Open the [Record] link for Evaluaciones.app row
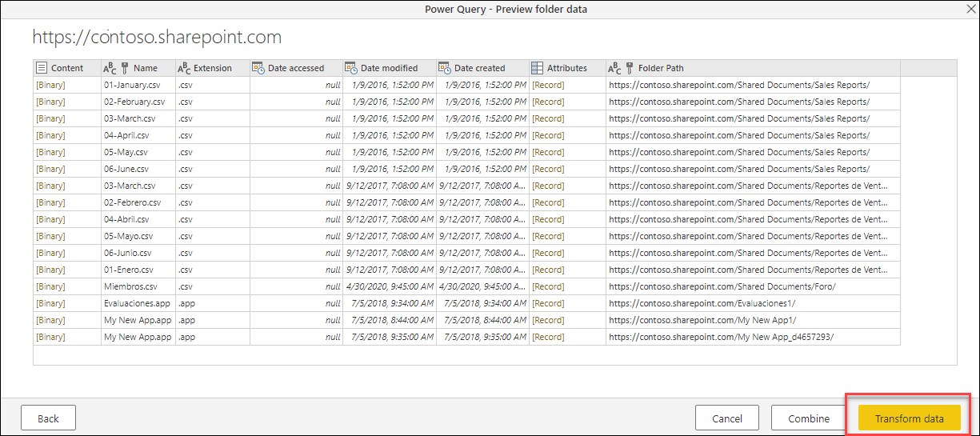This screenshot has height=436, width=980. point(548,303)
